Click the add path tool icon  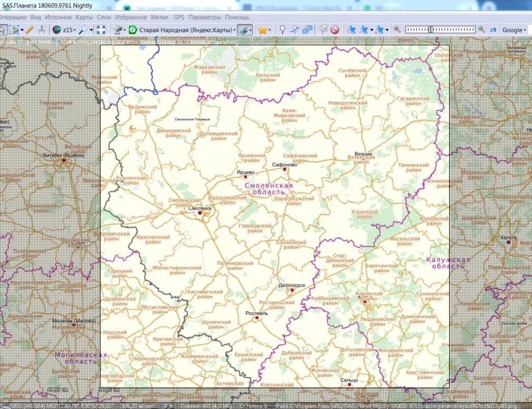[x=296, y=30]
